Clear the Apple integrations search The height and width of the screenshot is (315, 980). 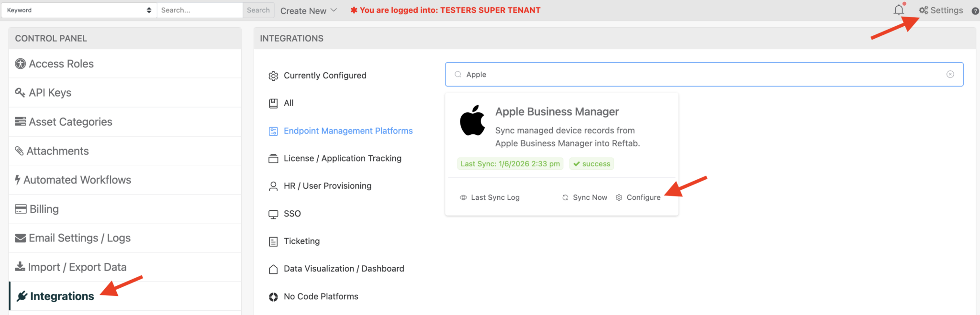coord(950,74)
